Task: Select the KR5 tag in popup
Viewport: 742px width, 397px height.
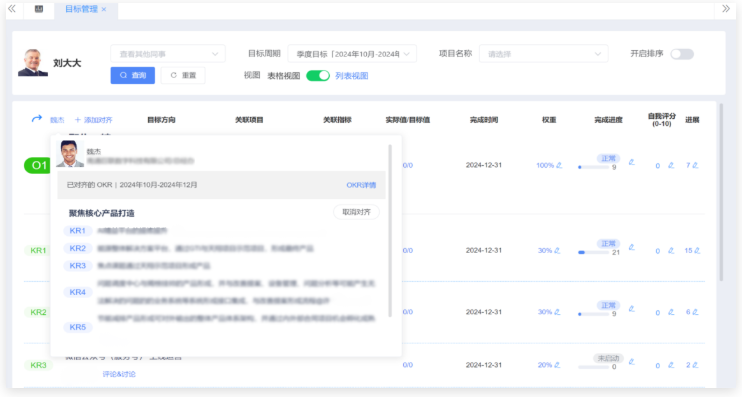Action: [77, 327]
